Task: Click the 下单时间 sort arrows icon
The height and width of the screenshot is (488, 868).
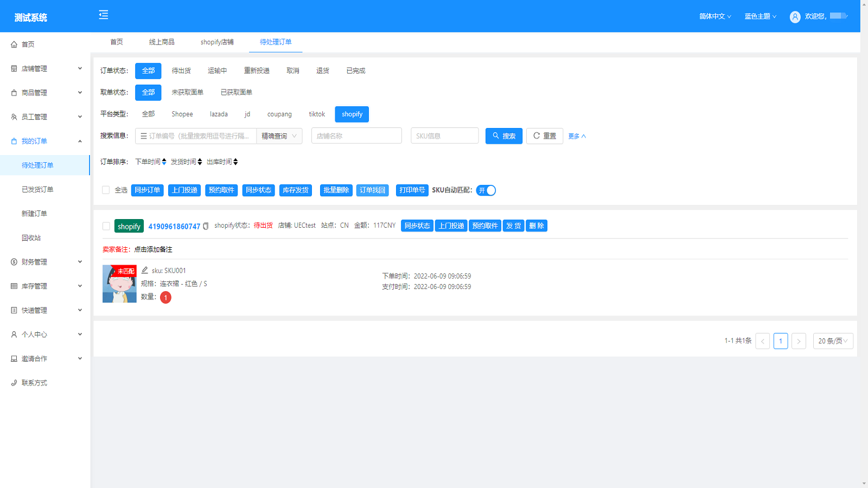Action: 164,162
